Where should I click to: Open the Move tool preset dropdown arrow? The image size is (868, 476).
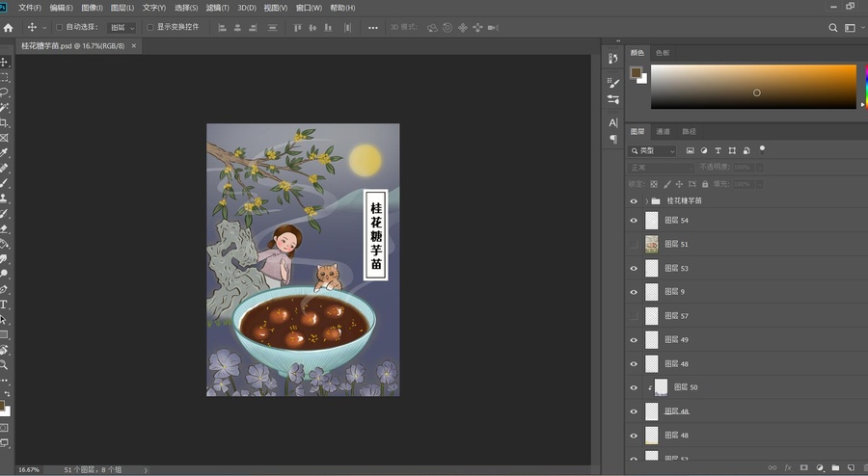coord(44,27)
